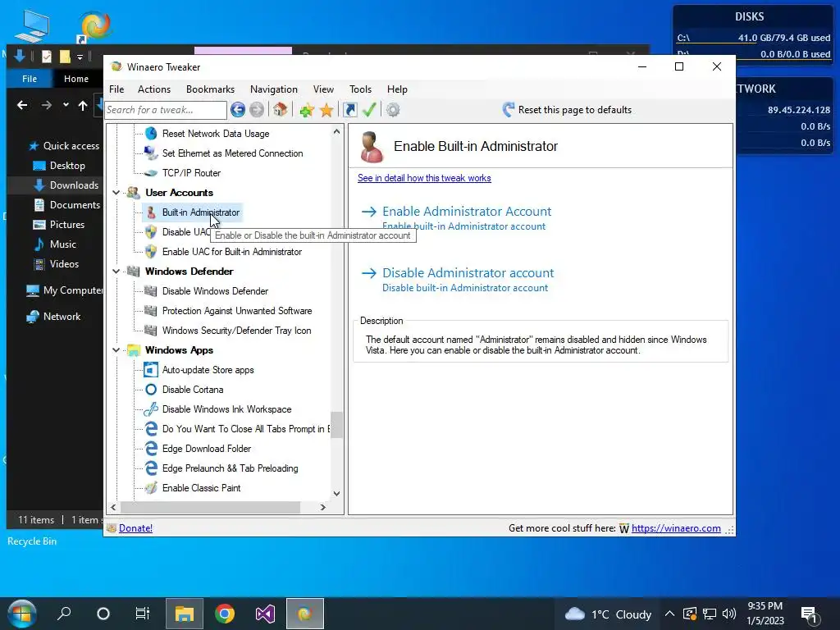Open 'See in detail how this tweak works' link
This screenshot has width=840, height=630.
coord(424,178)
